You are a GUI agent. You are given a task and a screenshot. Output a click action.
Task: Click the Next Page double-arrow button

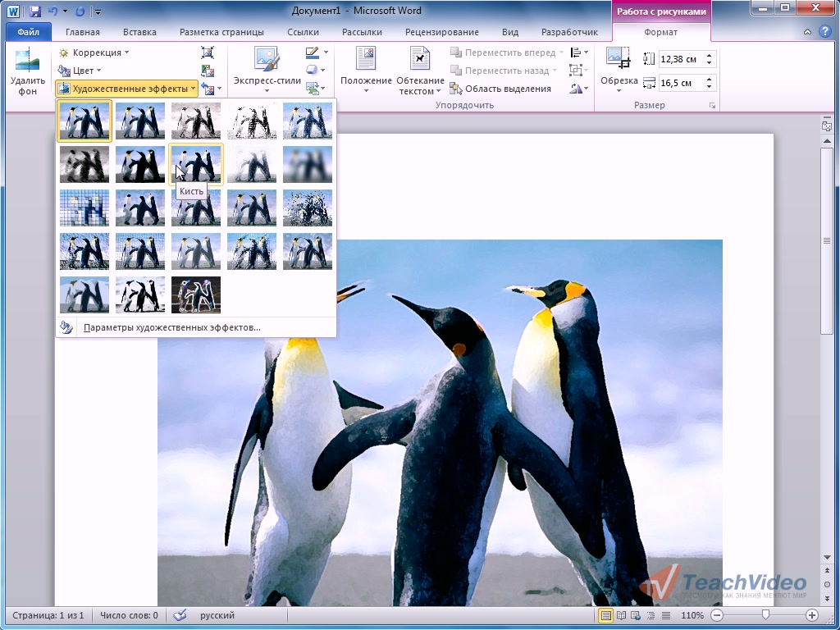[x=827, y=598]
